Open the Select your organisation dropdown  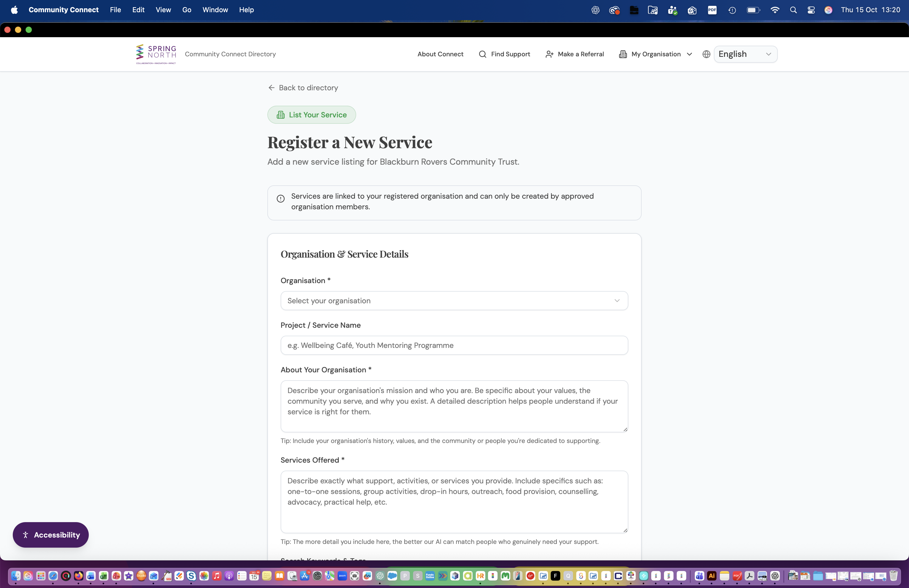[x=454, y=301]
